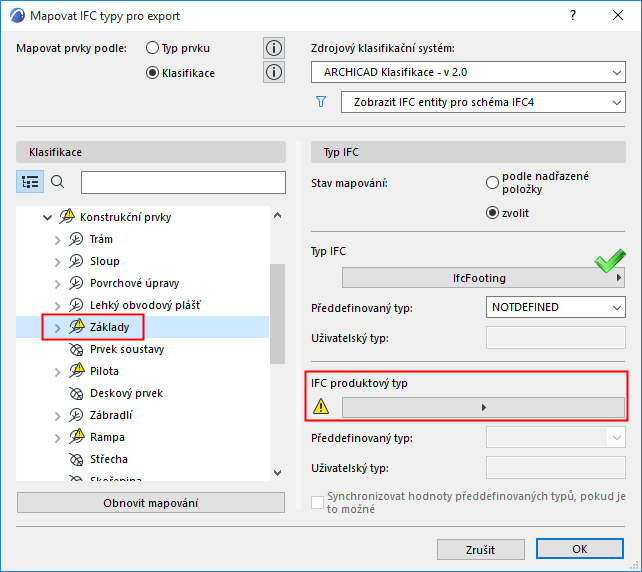The height and width of the screenshot is (572, 642).
Task: Click info icon next to Klasifikace option
Action: pyautogui.click(x=274, y=72)
